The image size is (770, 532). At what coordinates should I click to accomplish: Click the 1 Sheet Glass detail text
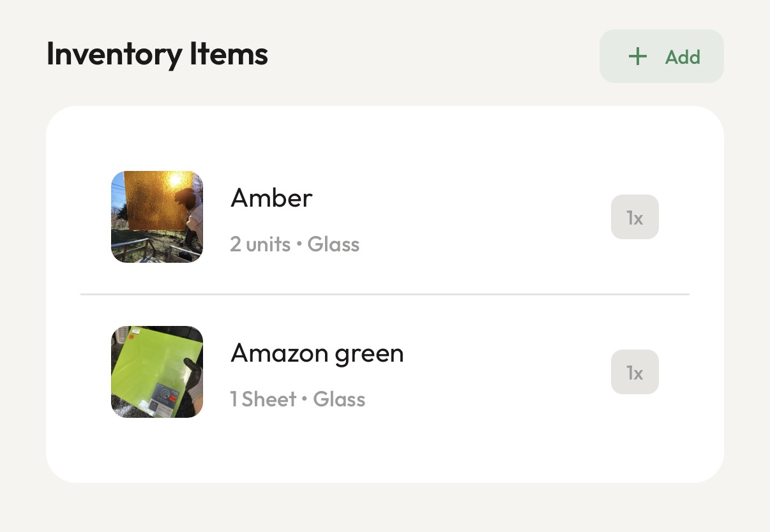pyautogui.click(x=298, y=399)
